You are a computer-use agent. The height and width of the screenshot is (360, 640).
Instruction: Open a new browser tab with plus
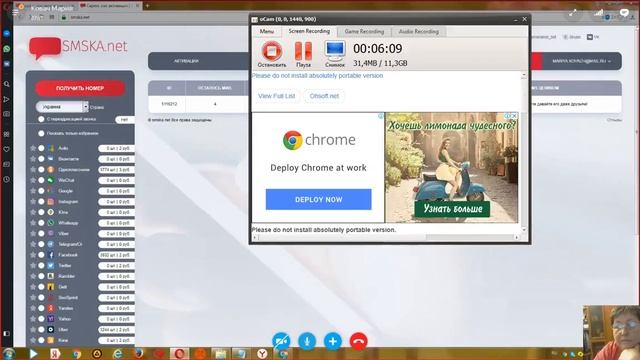[x=147, y=6]
